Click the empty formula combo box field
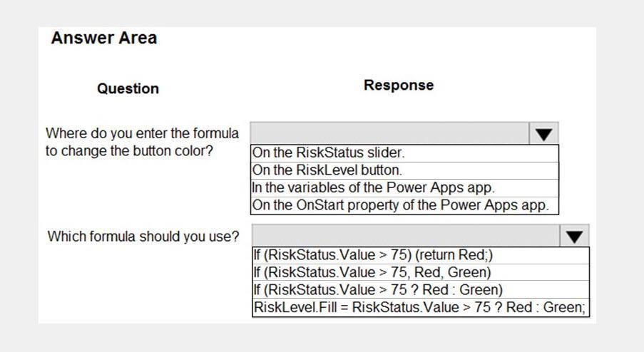The width and height of the screenshot is (644, 352). tap(406, 235)
